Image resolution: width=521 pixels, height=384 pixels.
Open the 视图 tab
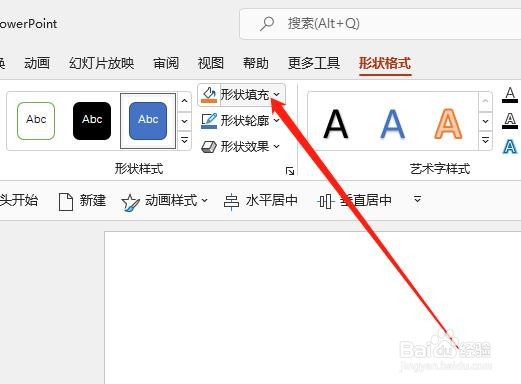210,63
